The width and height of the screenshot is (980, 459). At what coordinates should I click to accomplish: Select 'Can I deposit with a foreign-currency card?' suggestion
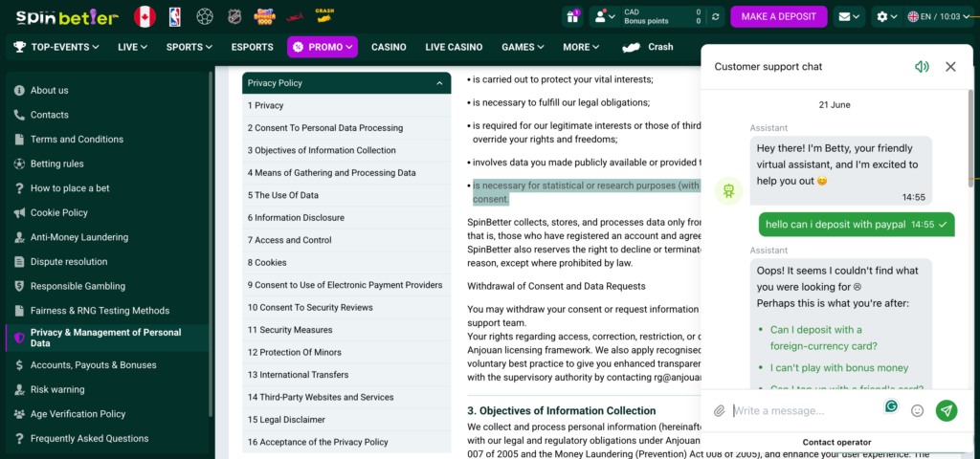(822, 338)
